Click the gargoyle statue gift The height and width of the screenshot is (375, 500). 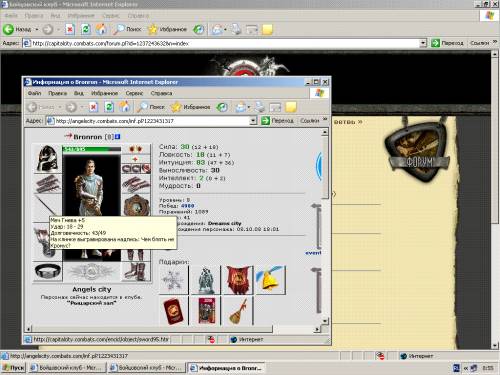(205, 280)
